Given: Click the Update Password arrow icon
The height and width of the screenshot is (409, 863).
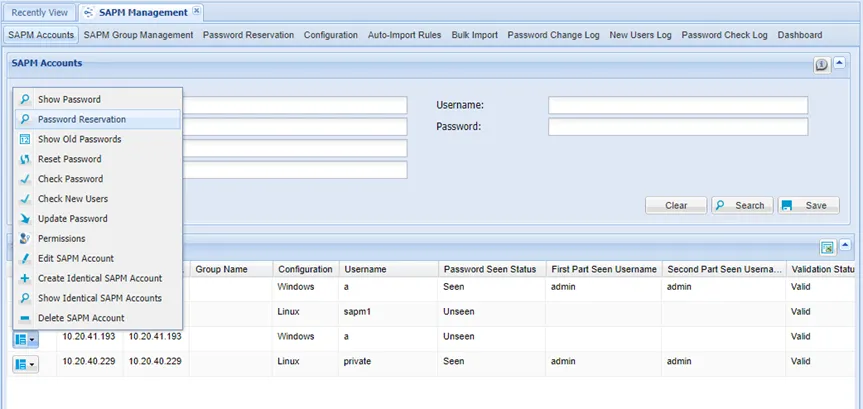Looking at the screenshot, I should point(25,219).
